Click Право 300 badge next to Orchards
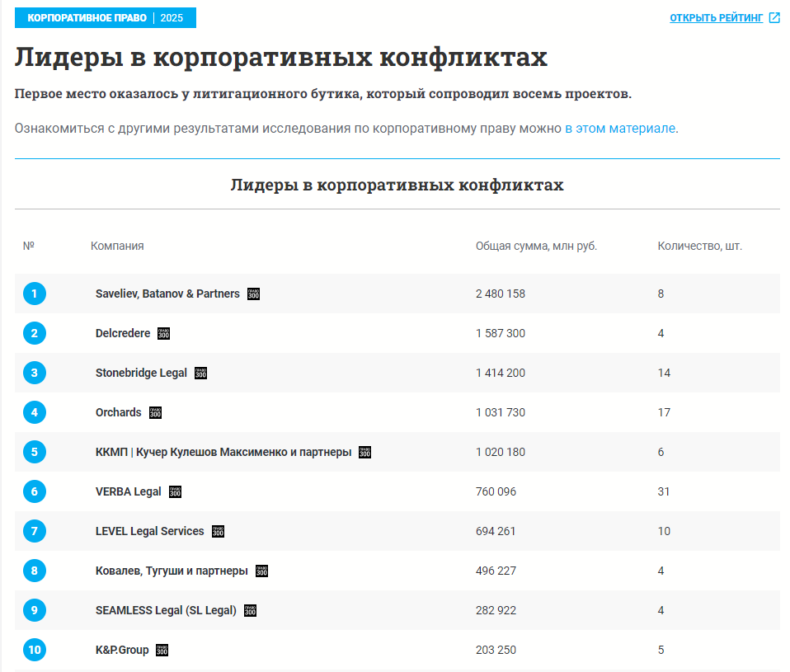This screenshot has height=672, width=790. point(155,412)
